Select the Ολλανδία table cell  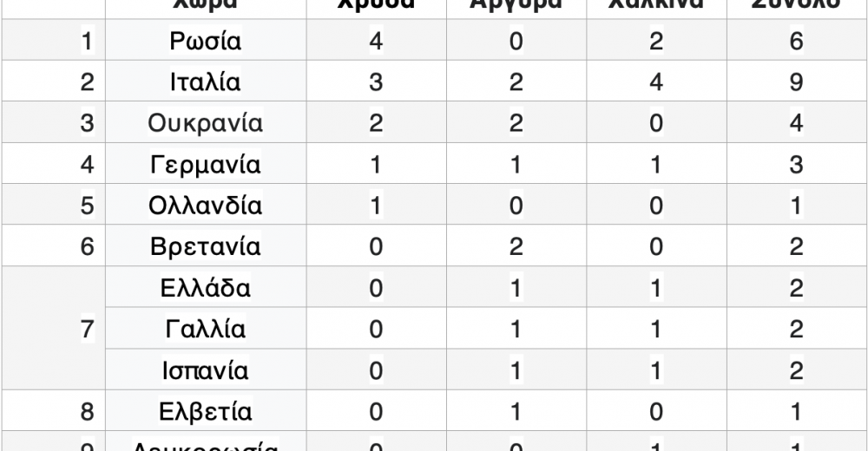coord(206,206)
